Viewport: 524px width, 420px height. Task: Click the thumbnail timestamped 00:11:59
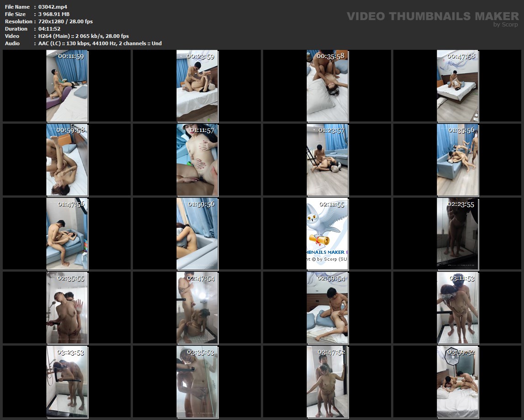click(67, 86)
